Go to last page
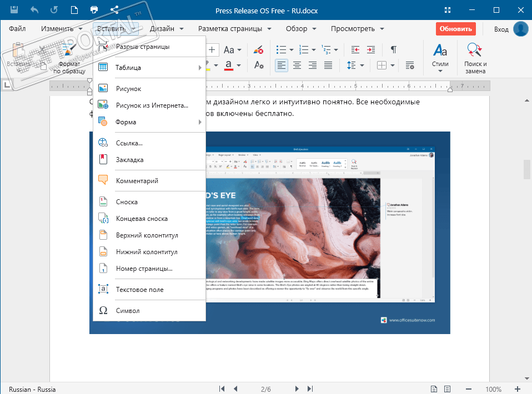 point(310,389)
